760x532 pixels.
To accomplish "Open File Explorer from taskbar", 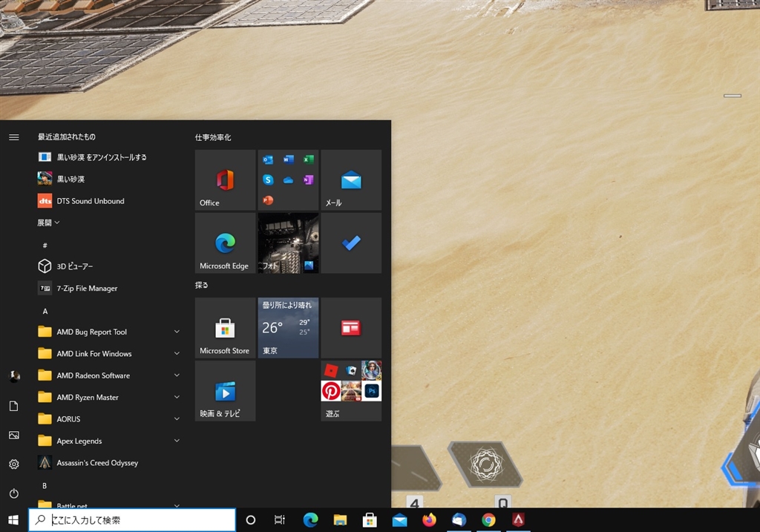I will point(340,520).
